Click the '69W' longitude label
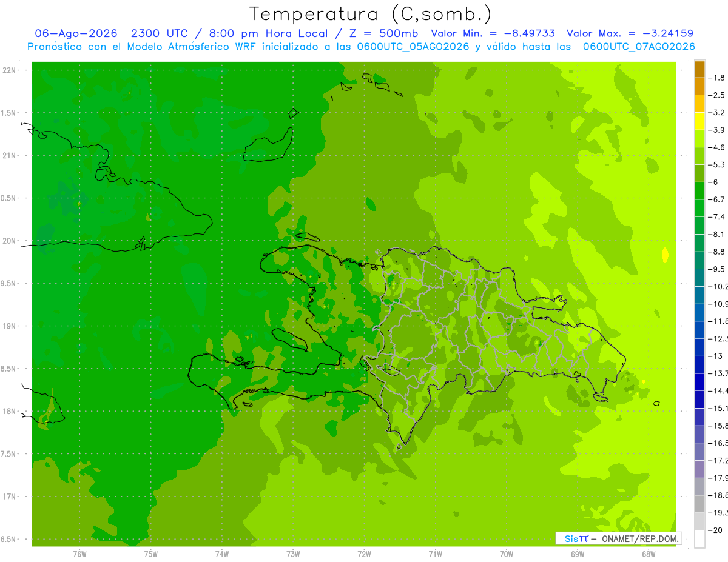This screenshot has width=728, height=562. click(x=577, y=554)
